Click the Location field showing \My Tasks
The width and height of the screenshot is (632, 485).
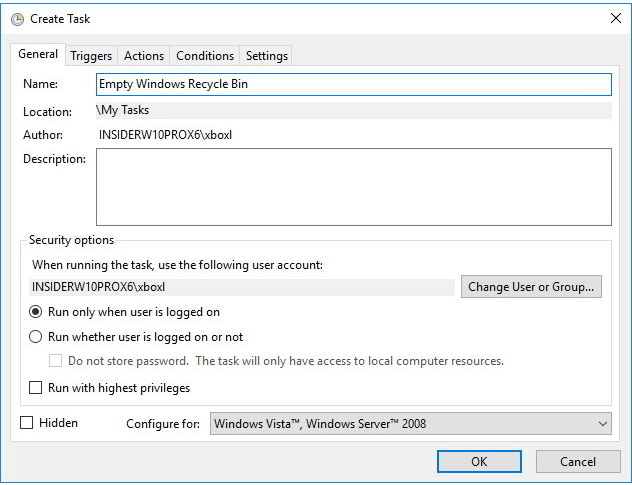(353, 111)
